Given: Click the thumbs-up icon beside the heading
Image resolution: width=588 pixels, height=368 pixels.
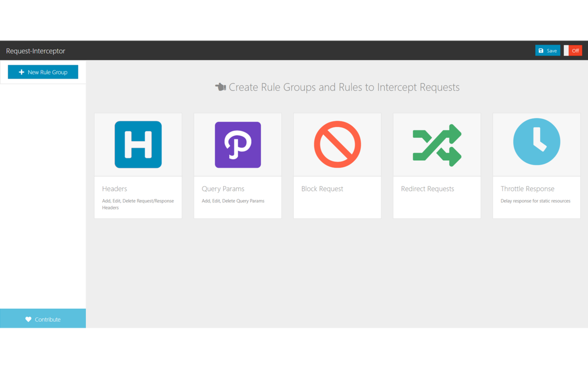Looking at the screenshot, I should click(220, 87).
